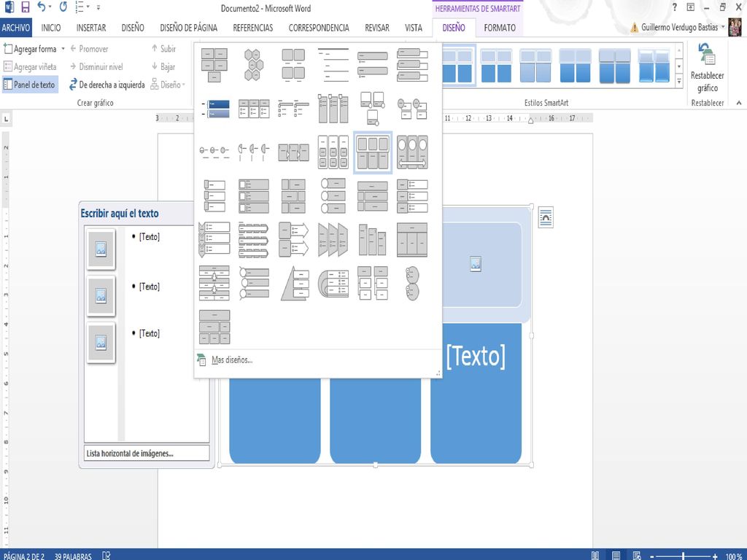Image resolution: width=747 pixels, height=560 pixels.
Task: Toggle the Panel de texto button
Action: (x=29, y=85)
